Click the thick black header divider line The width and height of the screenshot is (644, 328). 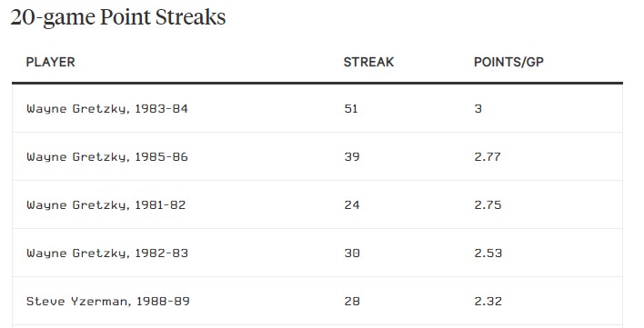tap(317, 84)
